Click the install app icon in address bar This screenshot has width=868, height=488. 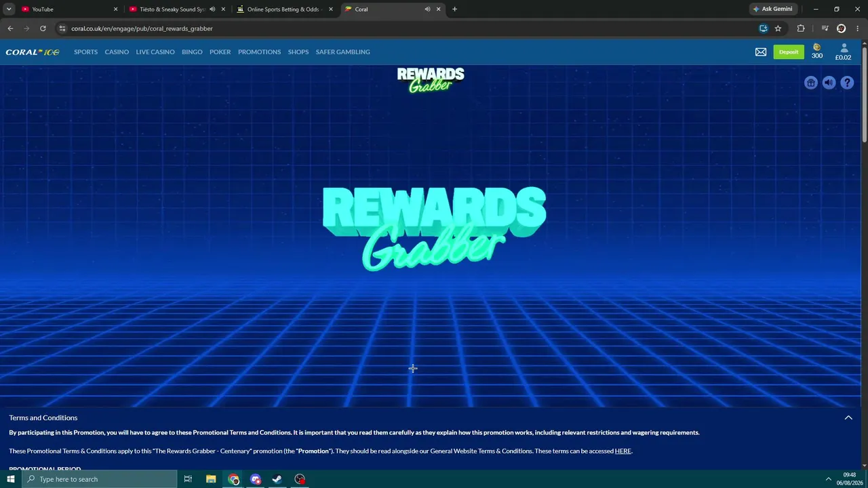(763, 28)
